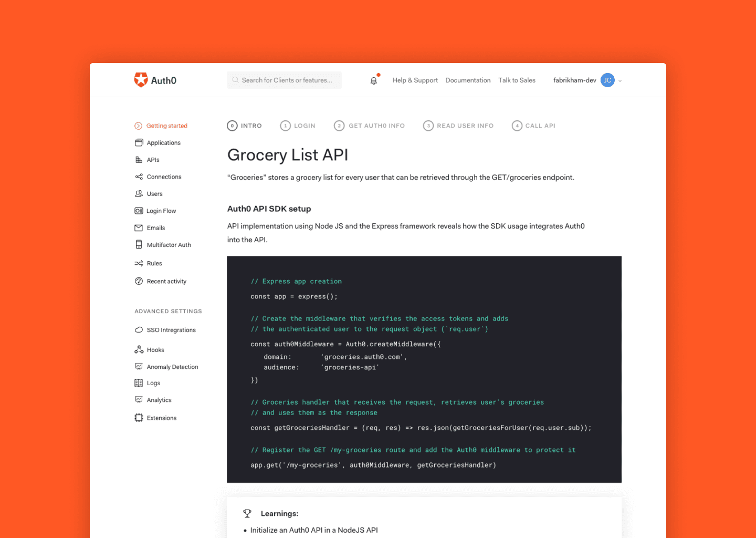Click the Logs book icon
Viewport: 756px width, 538px height.
(139, 383)
